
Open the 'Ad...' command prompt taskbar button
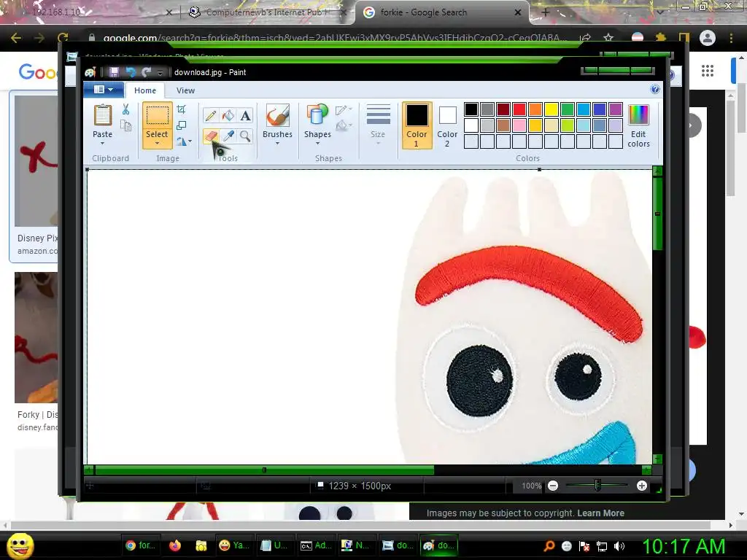(x=317, y=545)
